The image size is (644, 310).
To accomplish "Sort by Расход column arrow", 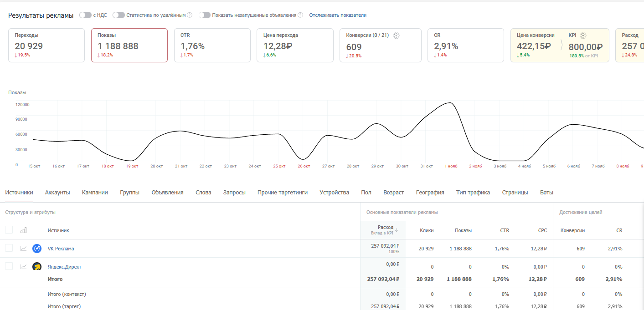I will click(397, 230).
